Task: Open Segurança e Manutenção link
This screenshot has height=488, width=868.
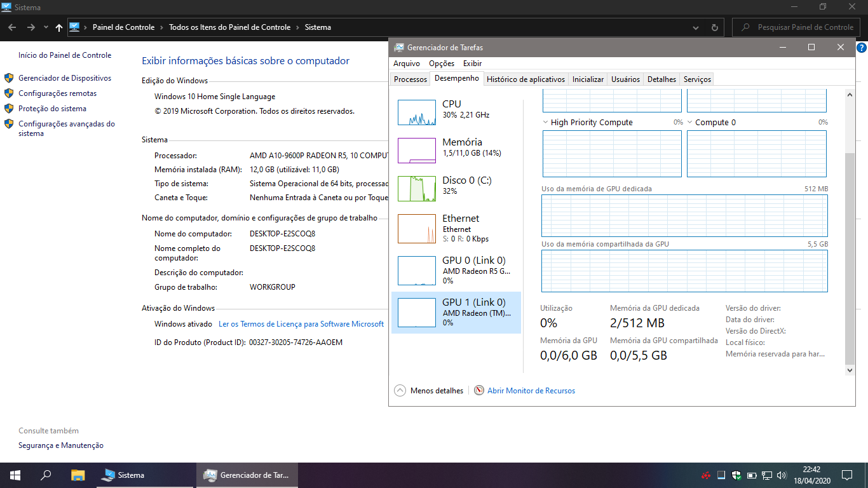Action: coord(61,445)
